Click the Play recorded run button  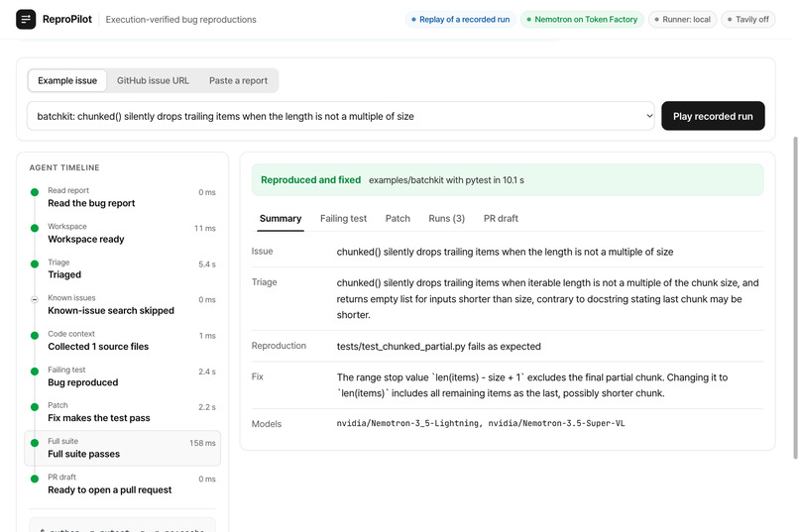coord(713,116)
